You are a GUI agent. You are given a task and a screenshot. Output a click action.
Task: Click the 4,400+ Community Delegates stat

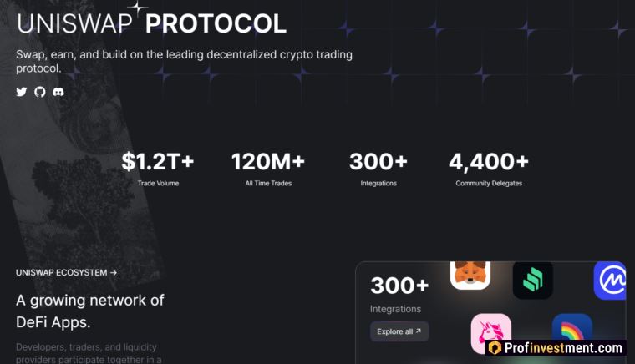tap(489, 169)
